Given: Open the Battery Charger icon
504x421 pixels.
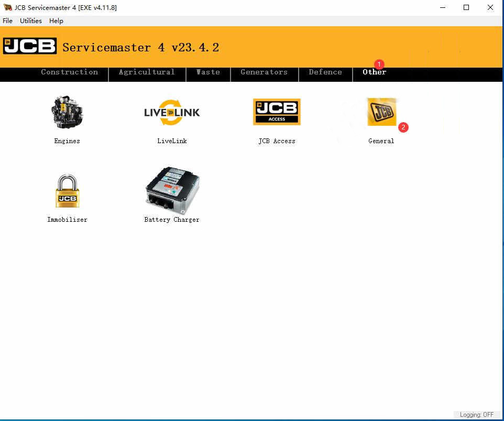Looking at the screenshot, I should (172, 190).
